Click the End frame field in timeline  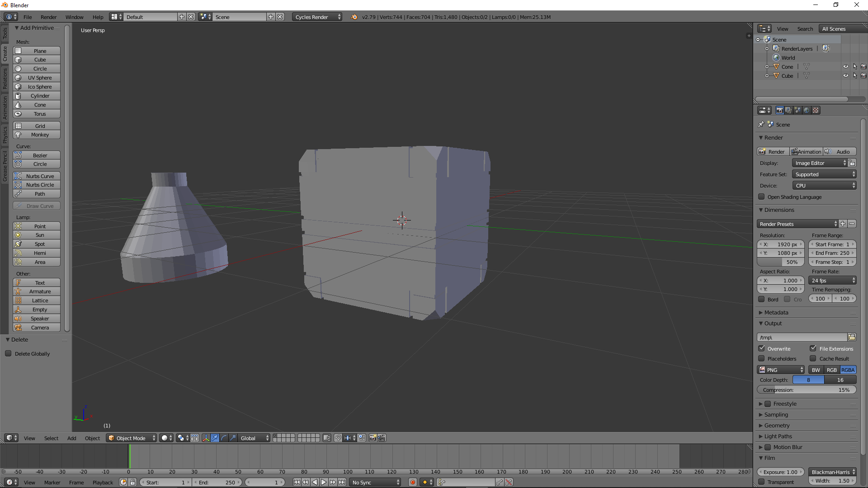tap(217, 482)
